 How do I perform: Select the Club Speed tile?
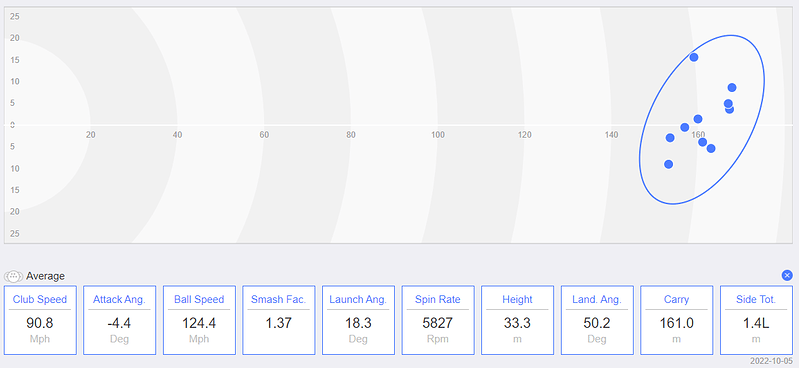(40, 320)
